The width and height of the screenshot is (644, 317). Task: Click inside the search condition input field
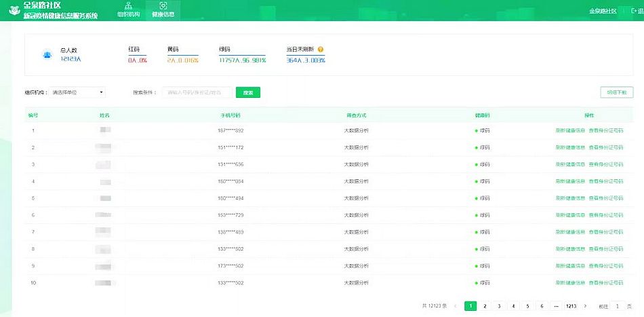197,92
